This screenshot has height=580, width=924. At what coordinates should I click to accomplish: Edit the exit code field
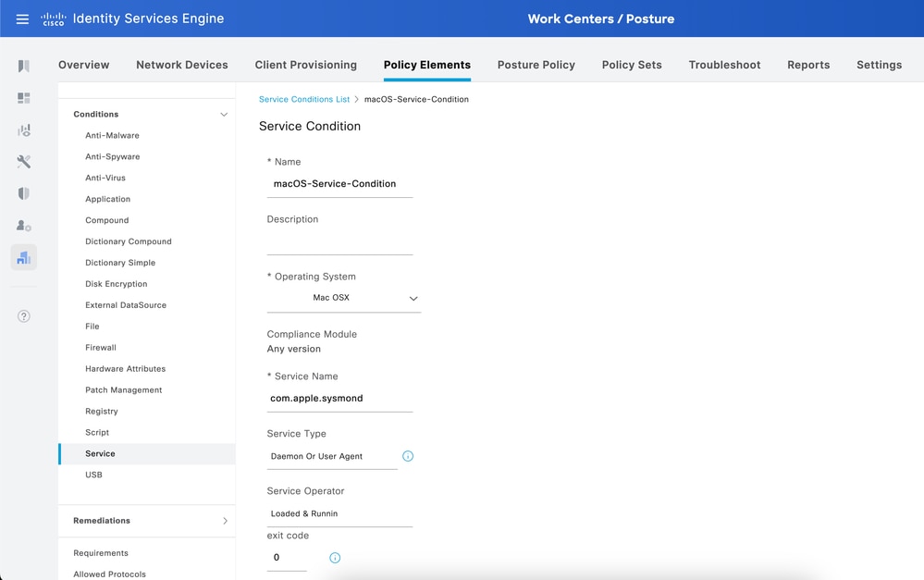[x=287, y=558]
